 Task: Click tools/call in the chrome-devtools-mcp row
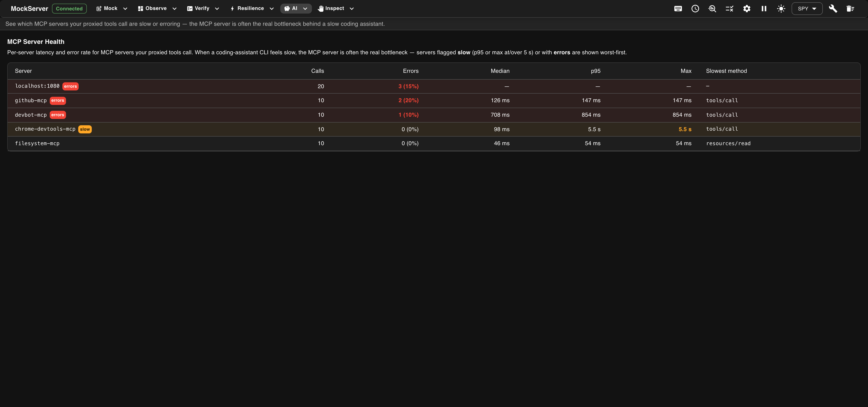click(x=722, y=129)
